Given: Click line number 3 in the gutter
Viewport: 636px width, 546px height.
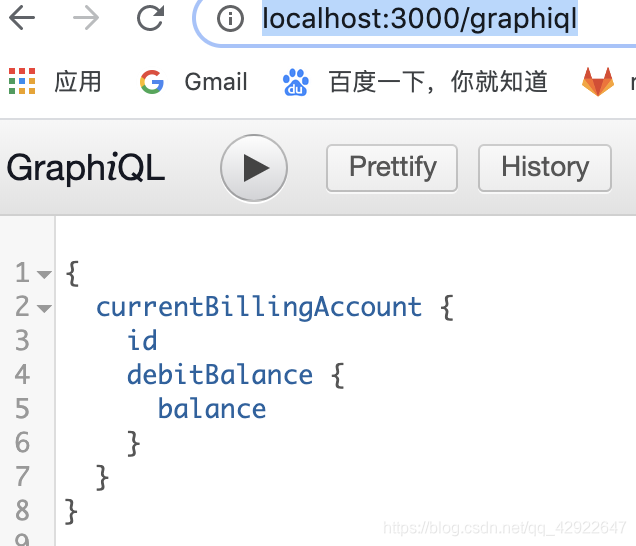Looking at the screenshot, I should pos(22,340).
